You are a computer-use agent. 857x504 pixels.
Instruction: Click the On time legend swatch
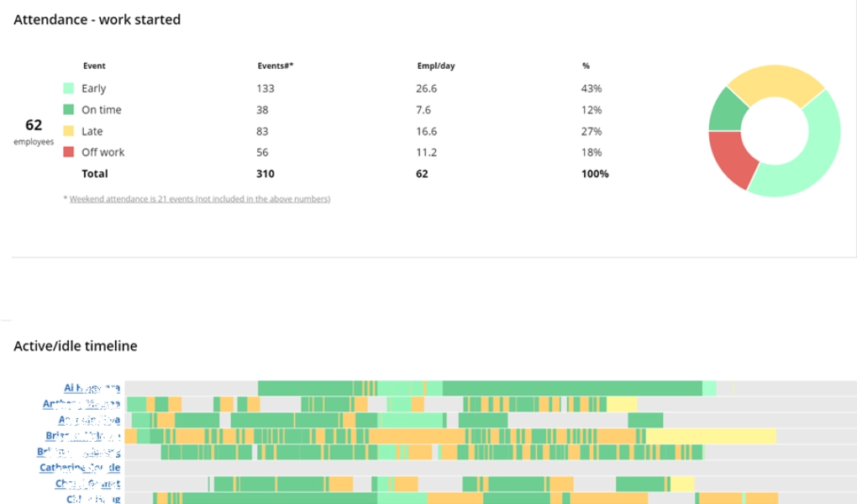69,109
